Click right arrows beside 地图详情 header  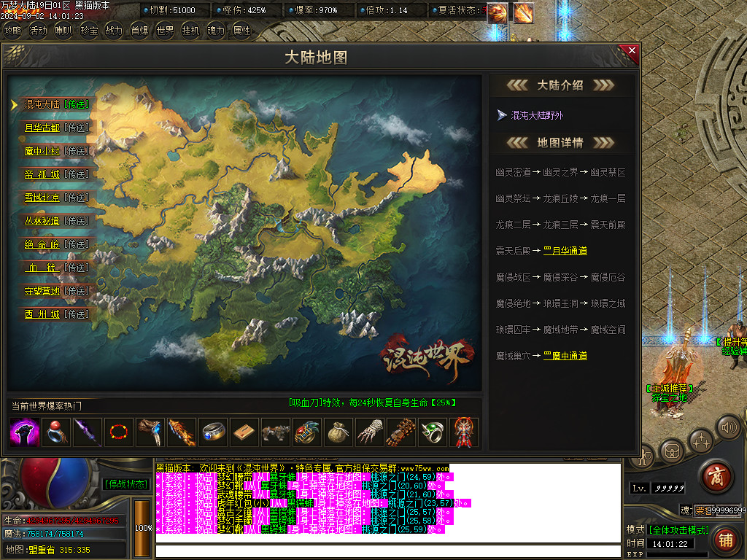pyautogui.click(x=603, y=143)
